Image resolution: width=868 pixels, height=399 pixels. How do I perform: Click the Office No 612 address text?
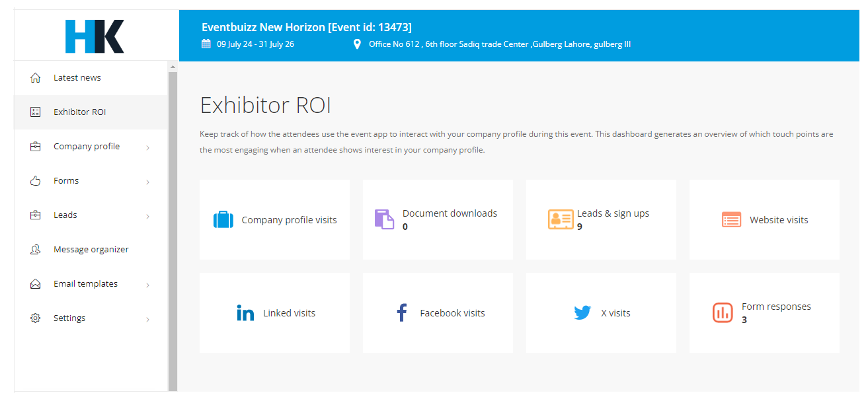tap(500, 44)
